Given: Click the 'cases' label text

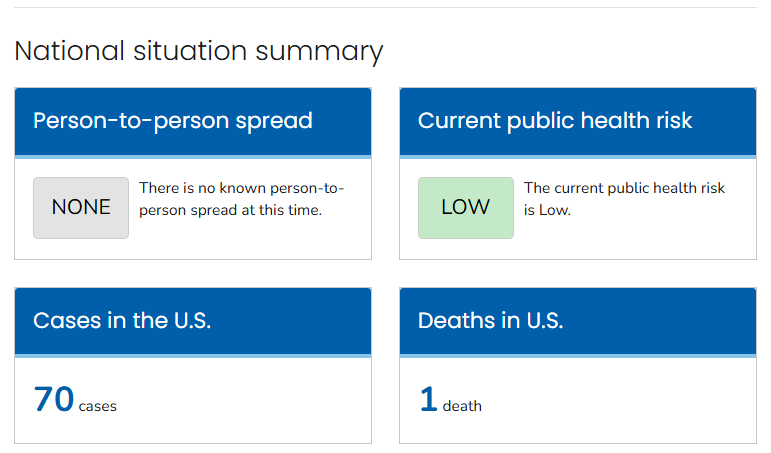Looking at the screenshot, I should click(97, 406).
